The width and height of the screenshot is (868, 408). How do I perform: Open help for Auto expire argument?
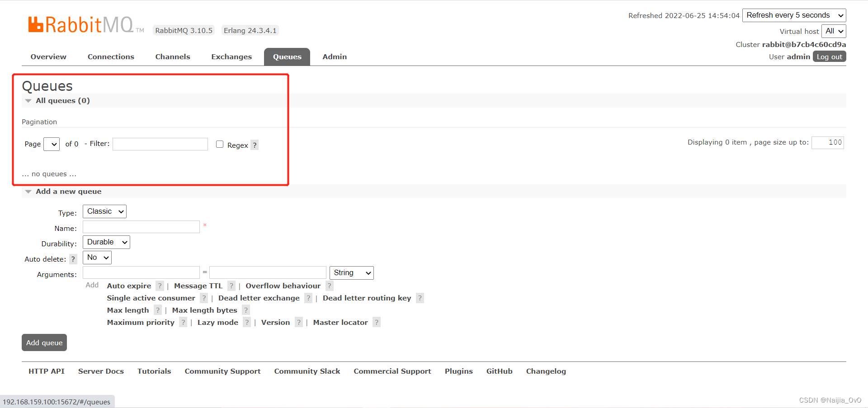point(160,286)
